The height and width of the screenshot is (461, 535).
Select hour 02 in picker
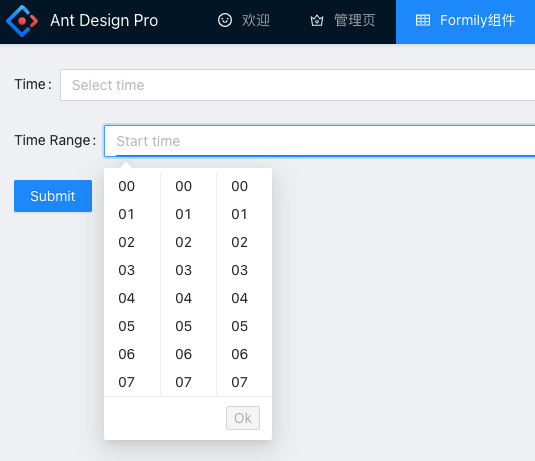tap(132, 242)
